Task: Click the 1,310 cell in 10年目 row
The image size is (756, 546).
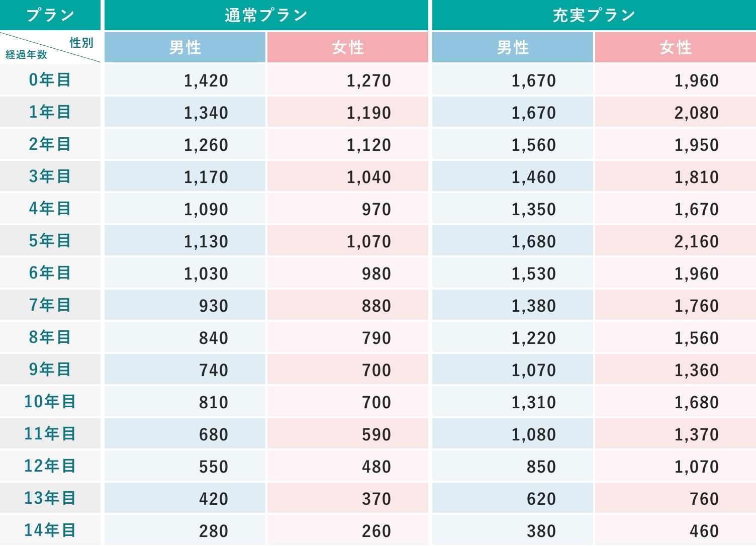Action: tap(533, 402)
